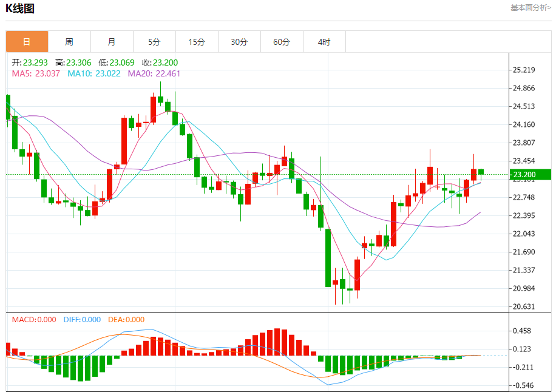Click the 22.748 price axis label
Image resolution: width=556 pixels, height=392 pixels.
[x=524, y=197]
